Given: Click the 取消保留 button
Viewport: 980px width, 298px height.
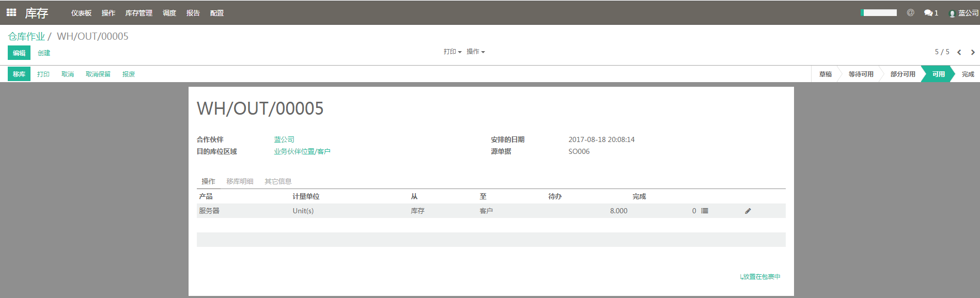Looking at the screenshot, I should click(98, 74).
